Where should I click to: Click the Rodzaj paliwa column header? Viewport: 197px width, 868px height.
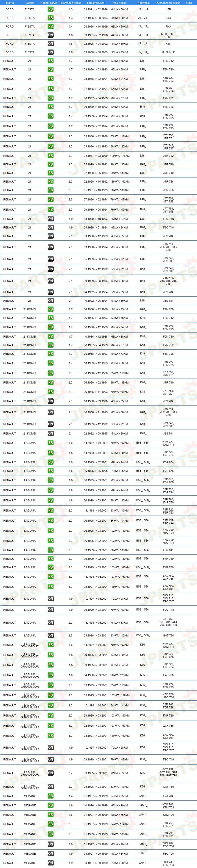pyautogui.click(x=49, y=3)
